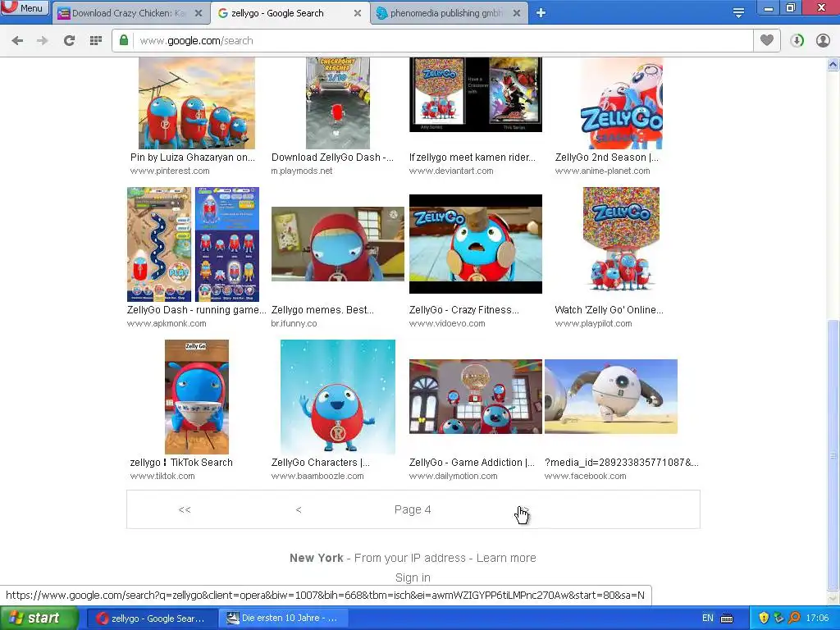Click the Sign in link
Viewport: 840px width, 630px height.
click(413, 577)
